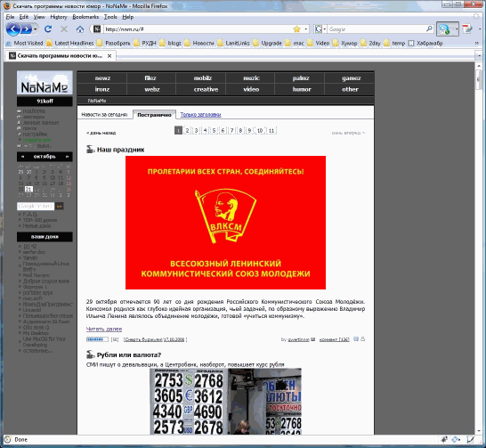Click the search magnifier icon
The width and height of the screenshot is (486, 448).
click(x=429, y=29)
